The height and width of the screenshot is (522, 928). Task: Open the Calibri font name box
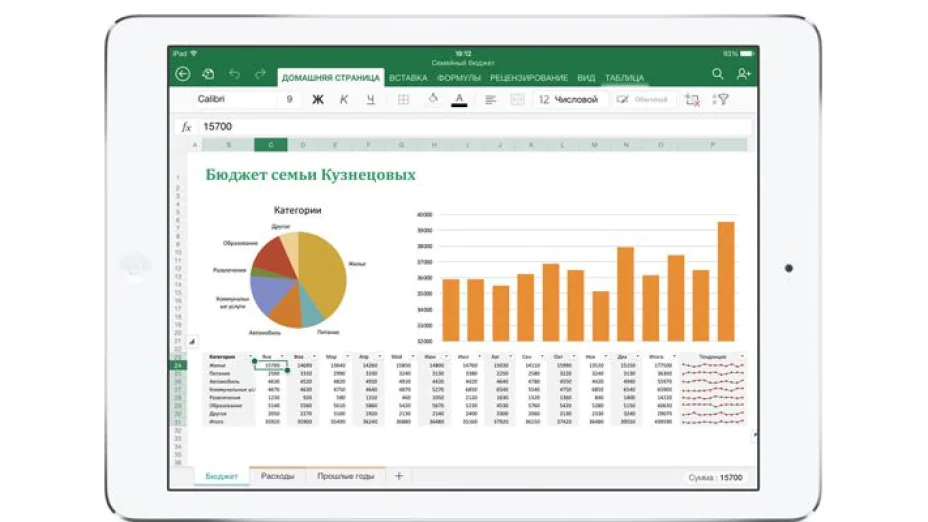[x=234, y=99]
